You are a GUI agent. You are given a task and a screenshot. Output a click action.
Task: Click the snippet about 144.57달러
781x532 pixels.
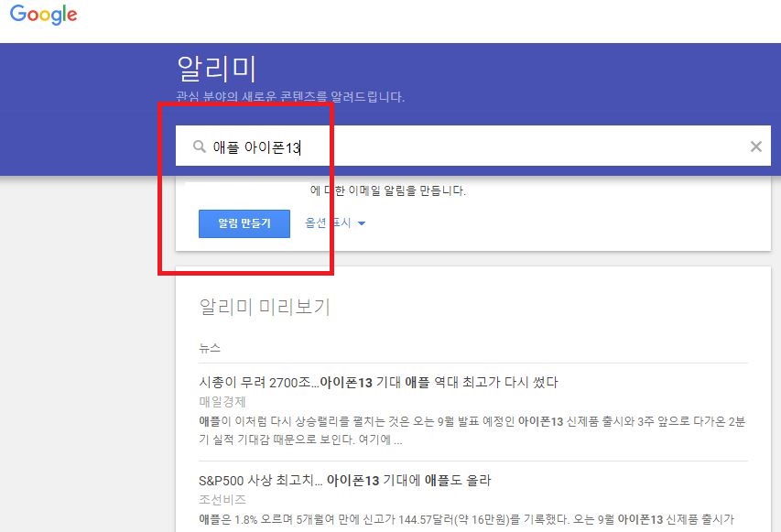pos(466,519)
